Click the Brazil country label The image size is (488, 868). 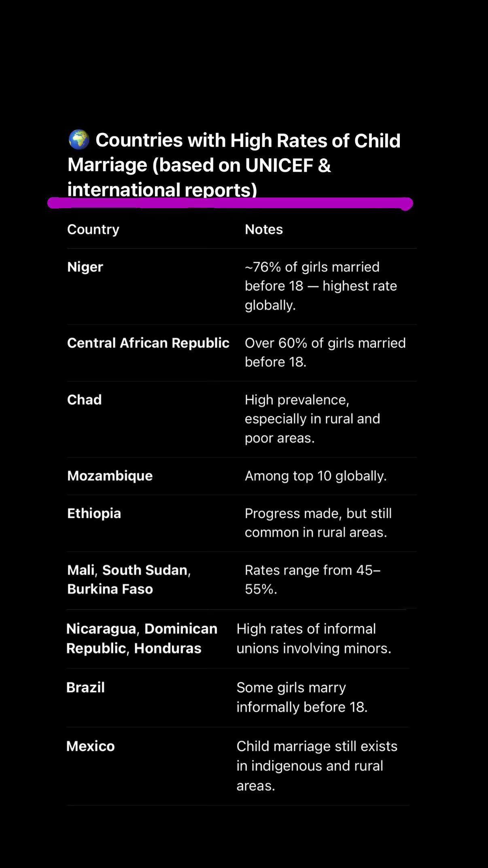pos(85,687)
